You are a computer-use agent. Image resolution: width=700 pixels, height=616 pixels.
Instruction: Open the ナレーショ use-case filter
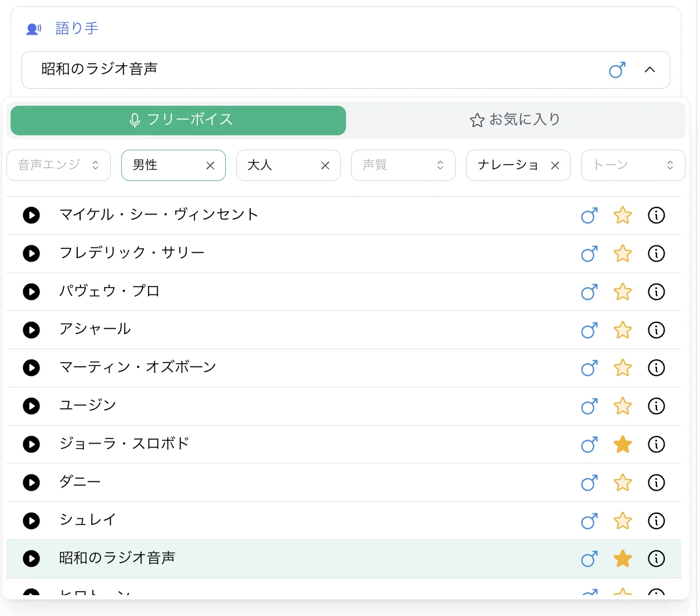coord(518,165)
